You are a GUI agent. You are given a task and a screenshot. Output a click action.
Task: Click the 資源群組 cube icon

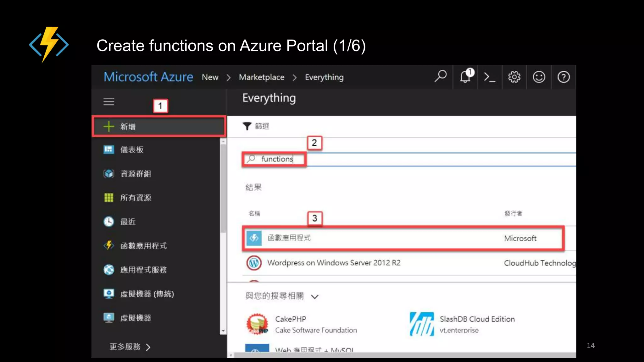[109, 173]
